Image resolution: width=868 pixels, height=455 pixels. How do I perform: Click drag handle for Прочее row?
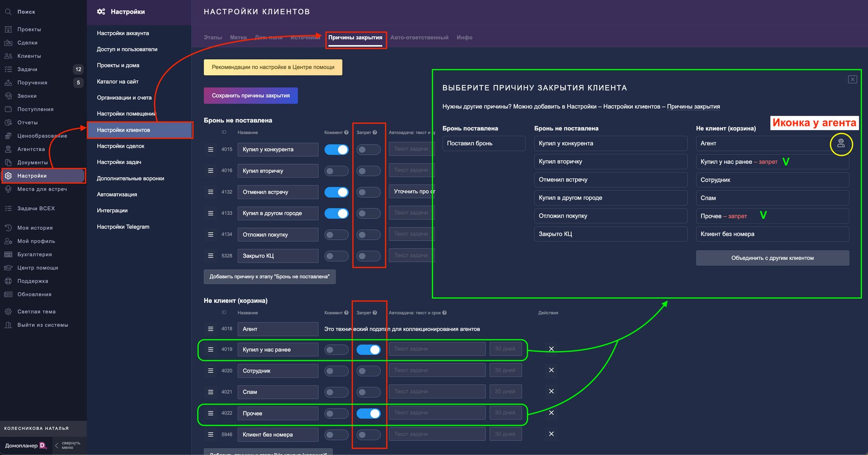coord(211,413)
